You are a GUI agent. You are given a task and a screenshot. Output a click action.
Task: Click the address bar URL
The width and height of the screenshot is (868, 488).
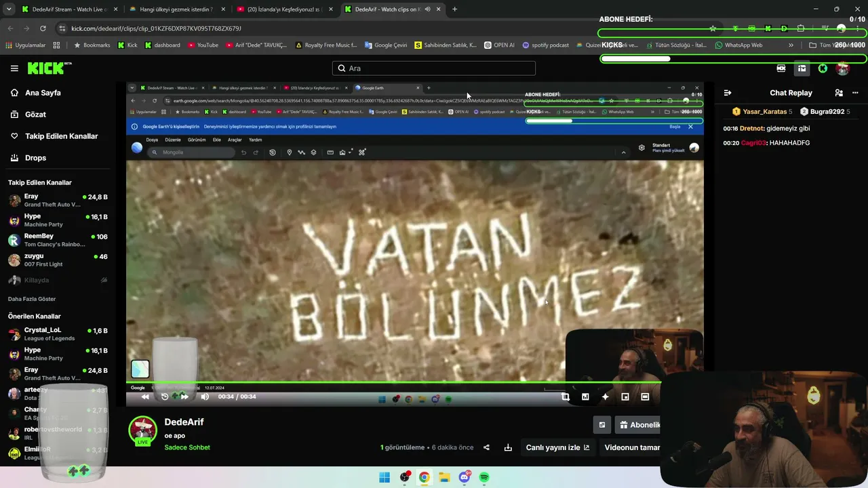click(156, 28)
